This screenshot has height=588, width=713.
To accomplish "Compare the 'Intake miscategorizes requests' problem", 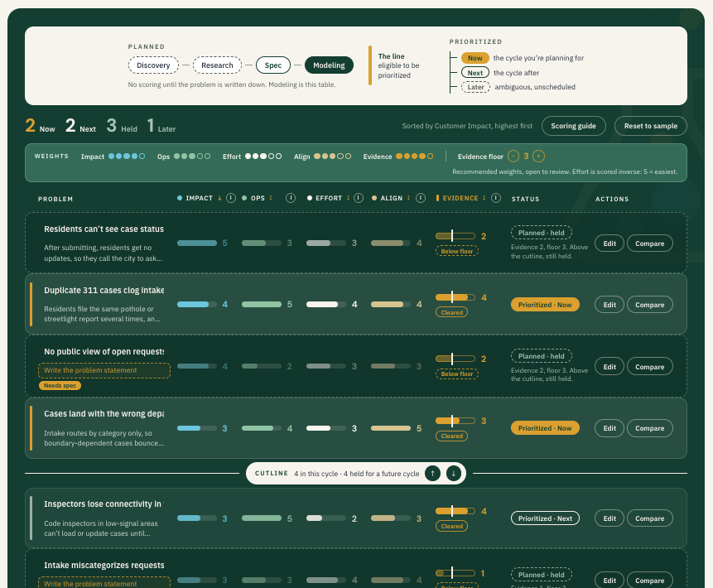I will click(650, 581).
